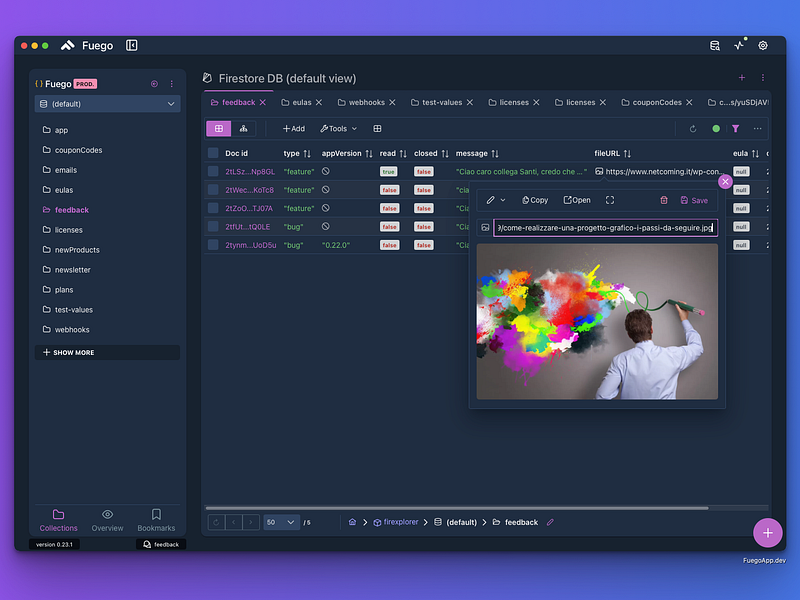Click image type icon beside URL field
Viewport: 800px width, 600px height.
pos(485,228)
